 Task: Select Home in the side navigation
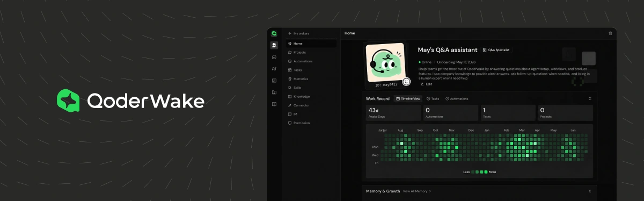[311, 44]
